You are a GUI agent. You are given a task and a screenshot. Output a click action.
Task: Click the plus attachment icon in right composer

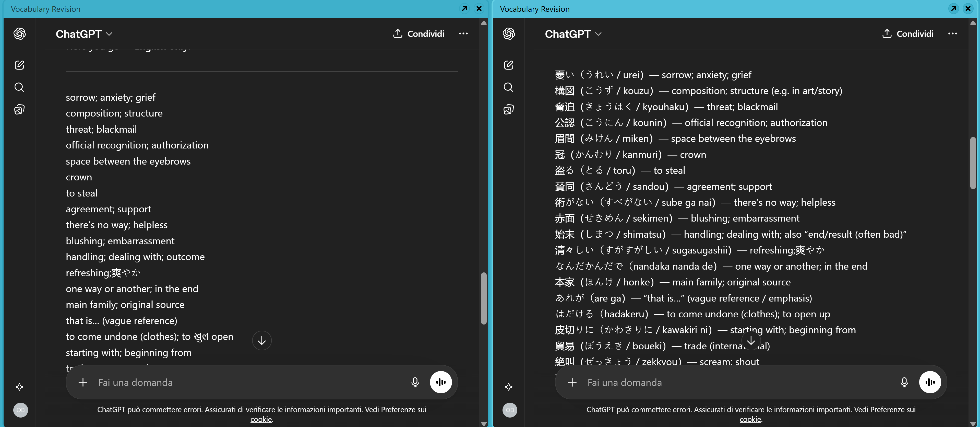pyautogui.click(x=572, y=382)
